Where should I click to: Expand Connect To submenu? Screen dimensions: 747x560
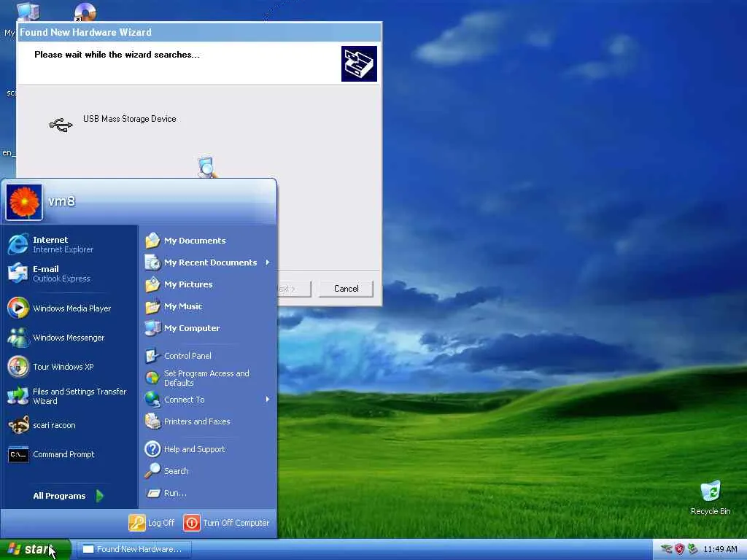[x=208, y=400]
